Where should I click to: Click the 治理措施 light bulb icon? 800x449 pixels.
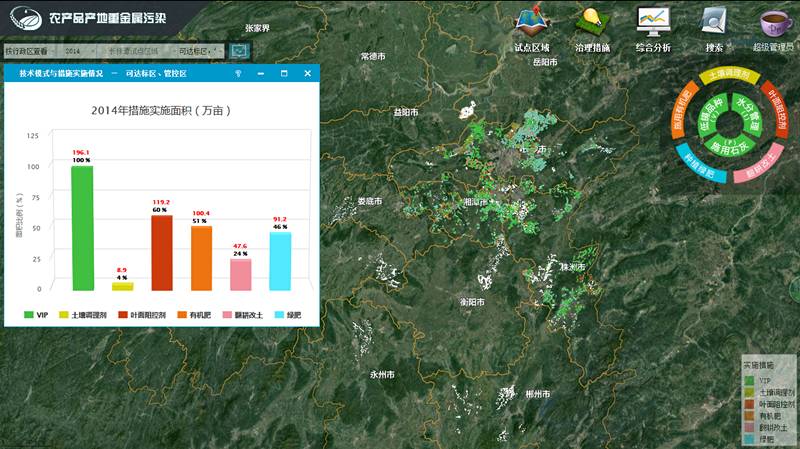(591, 22)
